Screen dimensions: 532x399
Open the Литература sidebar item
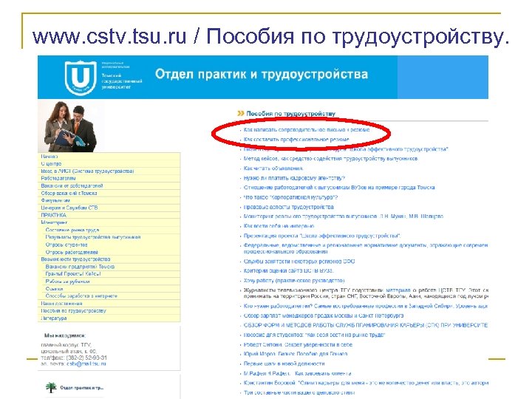coord(54,318)
